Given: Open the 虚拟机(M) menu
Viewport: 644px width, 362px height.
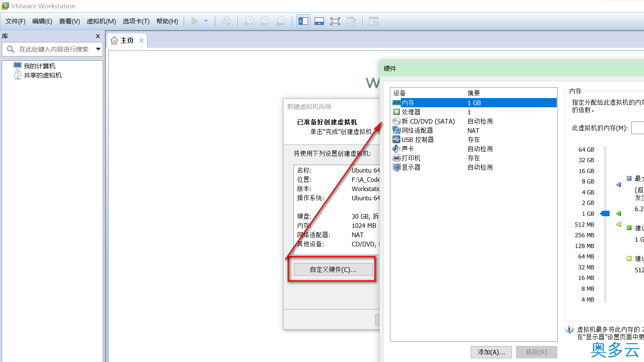Looking at the screenshot, I should coord(101,21).
